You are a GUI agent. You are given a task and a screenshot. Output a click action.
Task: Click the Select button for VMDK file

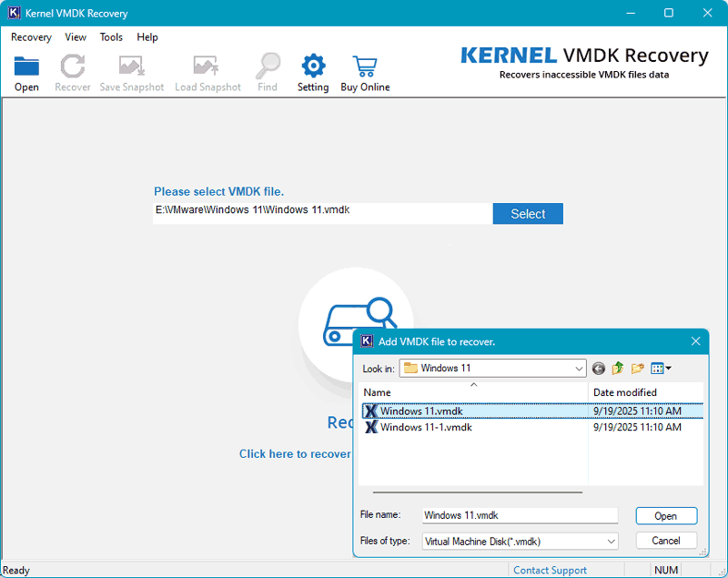[x=528, y=213]
